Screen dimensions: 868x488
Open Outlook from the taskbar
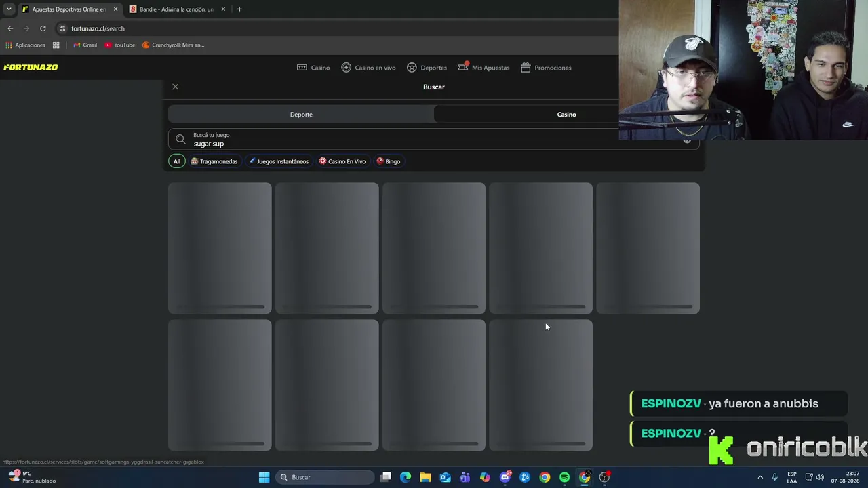coord(445,477)
